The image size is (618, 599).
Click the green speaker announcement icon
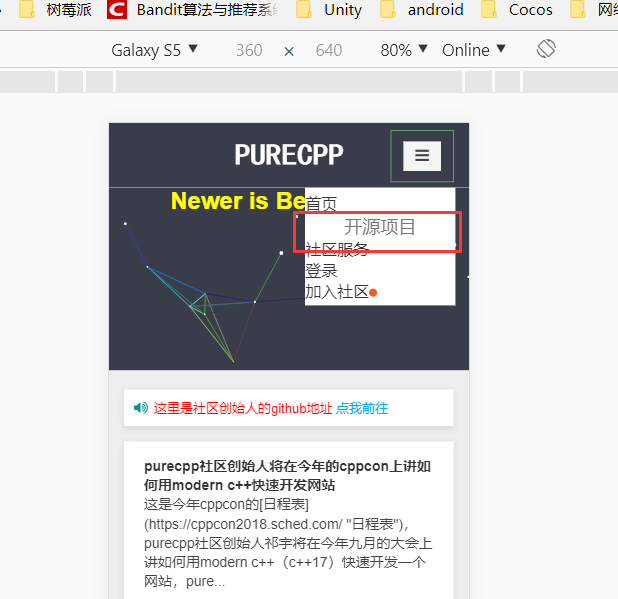(x=141, y=407)
